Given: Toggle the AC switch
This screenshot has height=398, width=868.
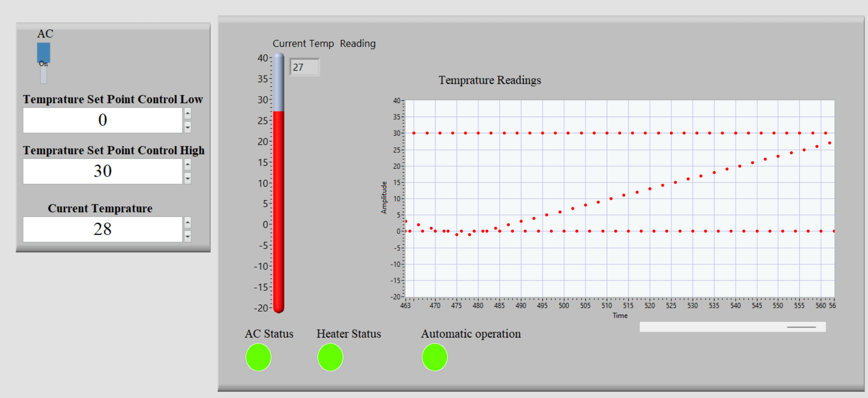Looking at the screenshot, I should [44, 62].
